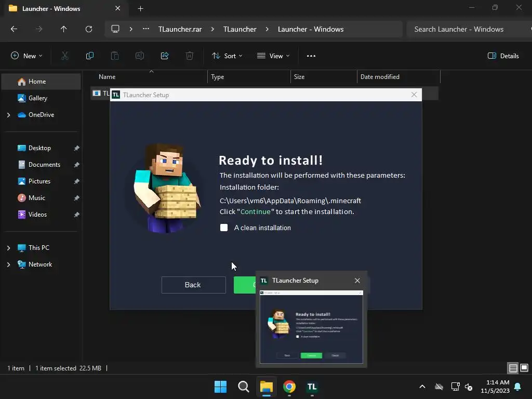532x399 pixels.
Task: Open Gallery in the navigation pane
Action: pyautogui.click(x=41, y=98)
